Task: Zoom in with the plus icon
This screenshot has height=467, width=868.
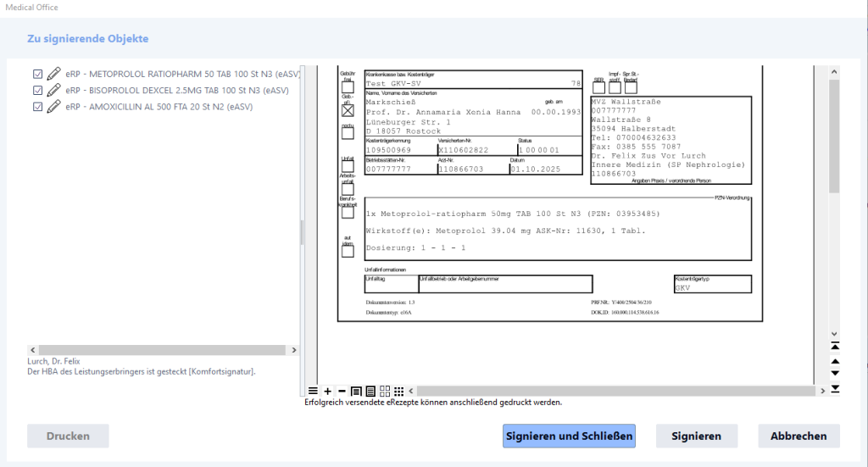Action: pyautogui.click(x=328, y=391)
